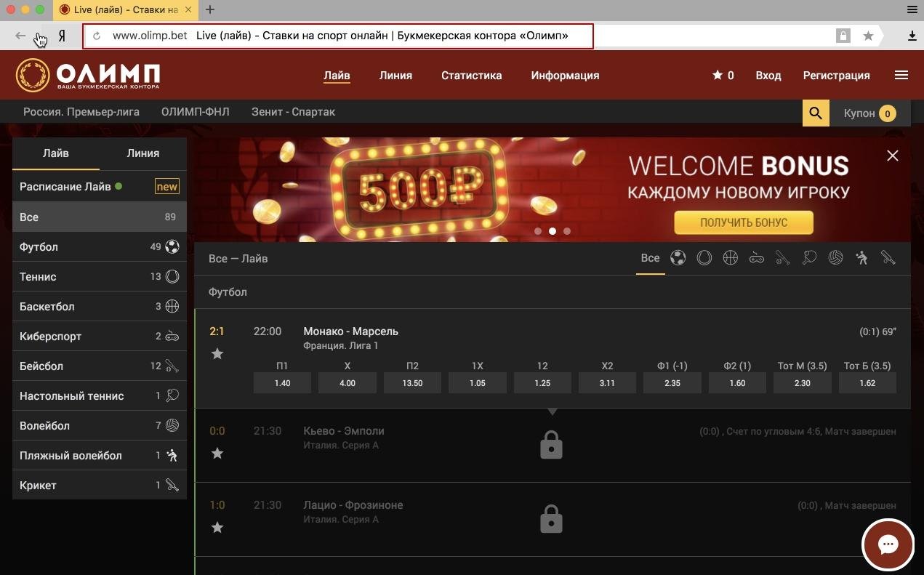924x575 pixels.
Task: Select Пляжный волейбол category in sidebar
Action: (x=100, y=455)
